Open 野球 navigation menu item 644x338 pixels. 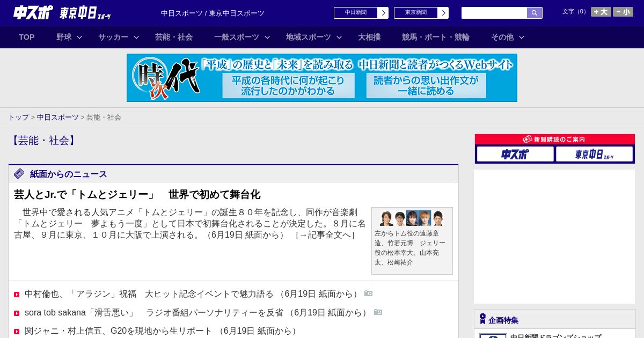[x=64, y=37]
